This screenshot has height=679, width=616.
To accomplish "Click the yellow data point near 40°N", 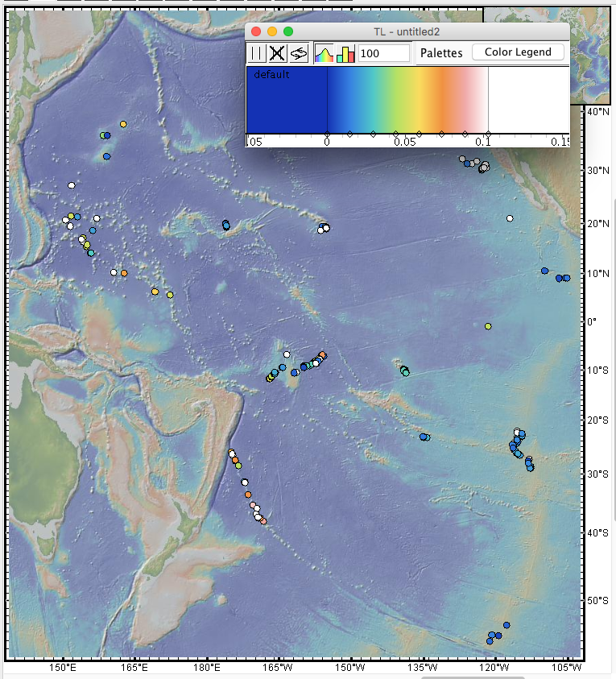I will (x=123, y=124).
